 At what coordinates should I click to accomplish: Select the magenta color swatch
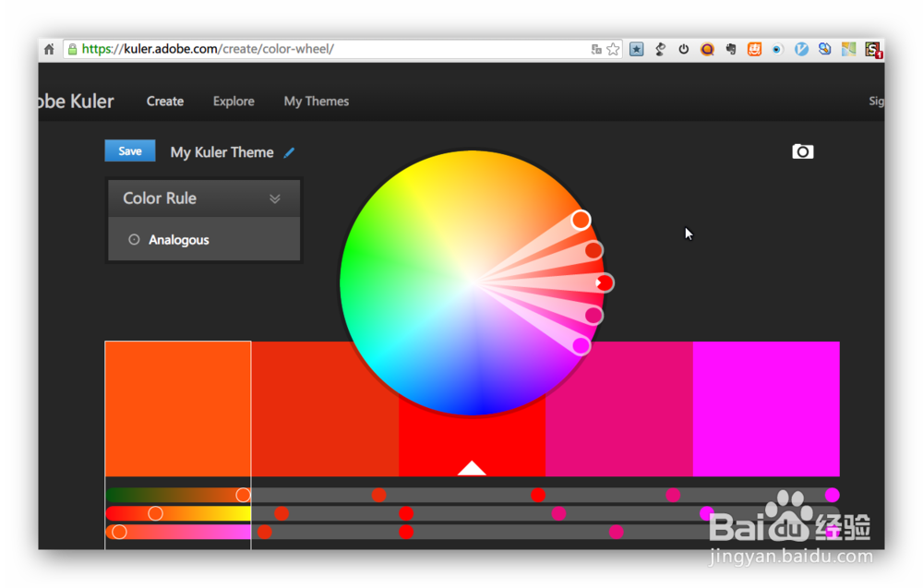[x=766, y=409]
